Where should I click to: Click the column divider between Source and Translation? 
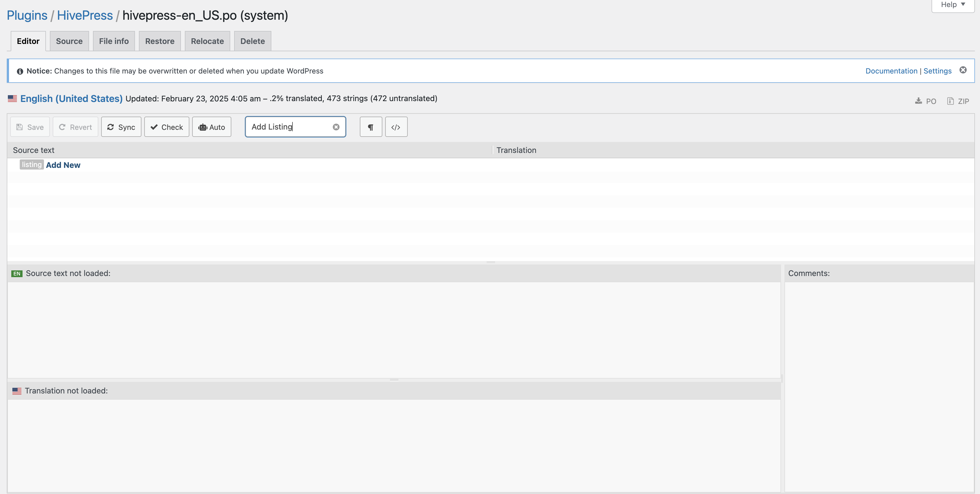[x=492, y=150]
